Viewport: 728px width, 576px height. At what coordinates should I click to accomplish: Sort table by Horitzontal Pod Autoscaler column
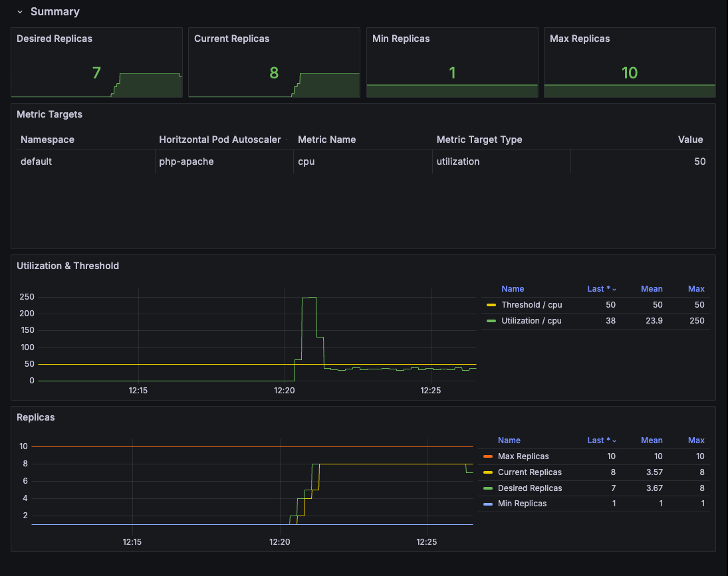(219, 140)
